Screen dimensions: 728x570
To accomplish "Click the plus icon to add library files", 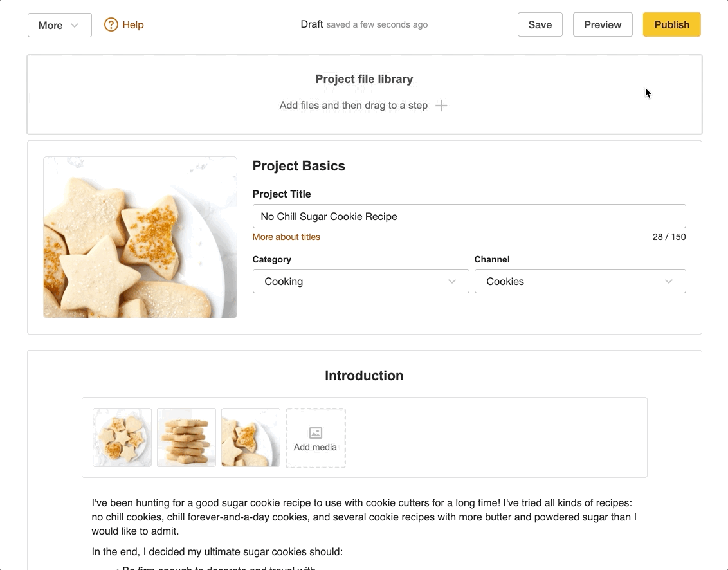I will tap(442, 105).
